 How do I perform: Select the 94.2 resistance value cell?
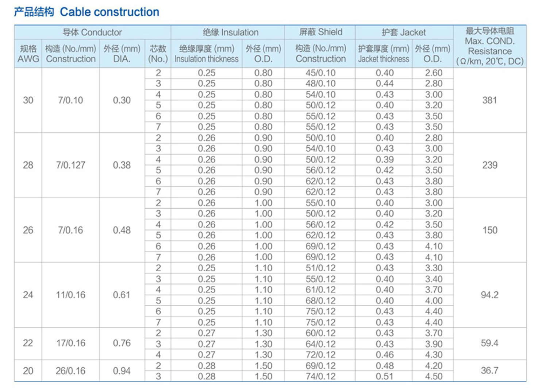[489, 295]
